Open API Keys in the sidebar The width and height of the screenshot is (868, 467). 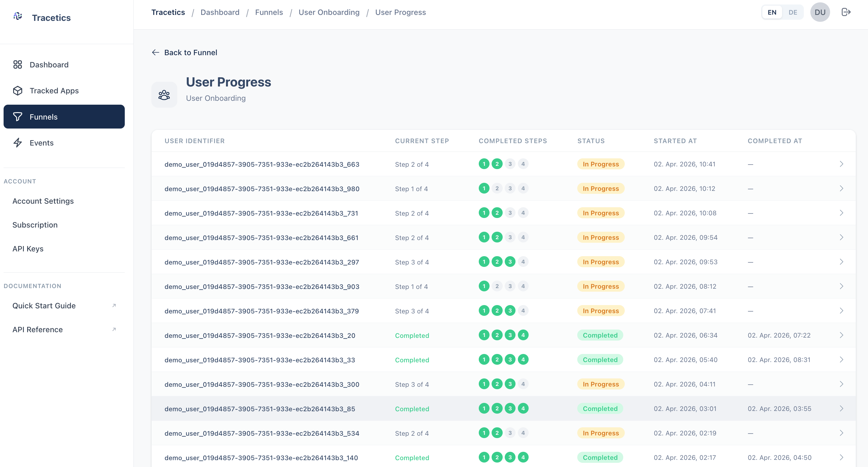pyautogui.click(x=28, y=248)
